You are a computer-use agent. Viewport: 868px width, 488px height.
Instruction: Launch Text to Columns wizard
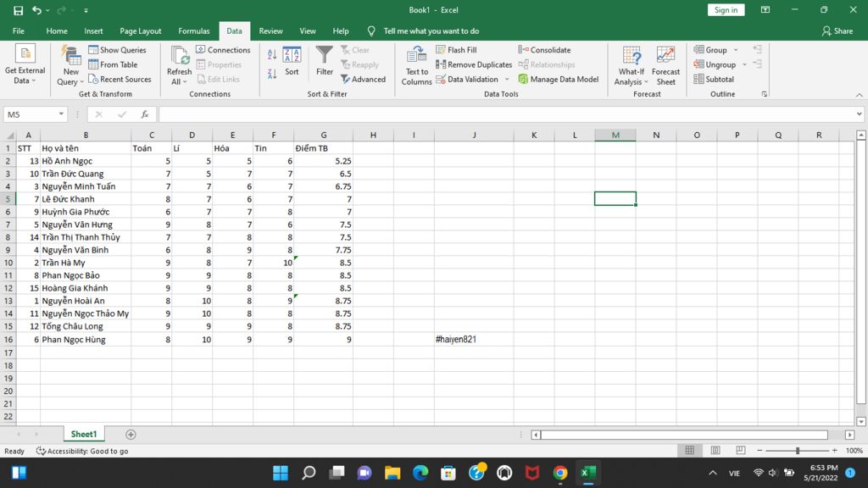416,65
